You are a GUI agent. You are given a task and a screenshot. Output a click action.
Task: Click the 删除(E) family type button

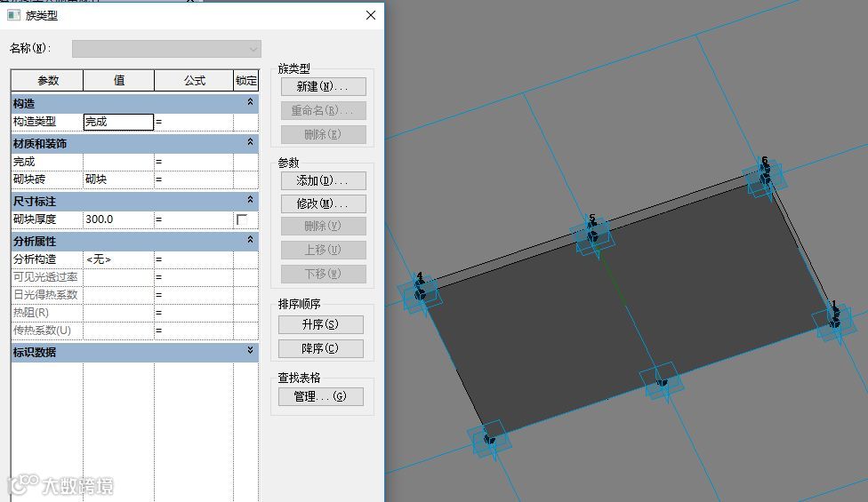coord(324,134)
